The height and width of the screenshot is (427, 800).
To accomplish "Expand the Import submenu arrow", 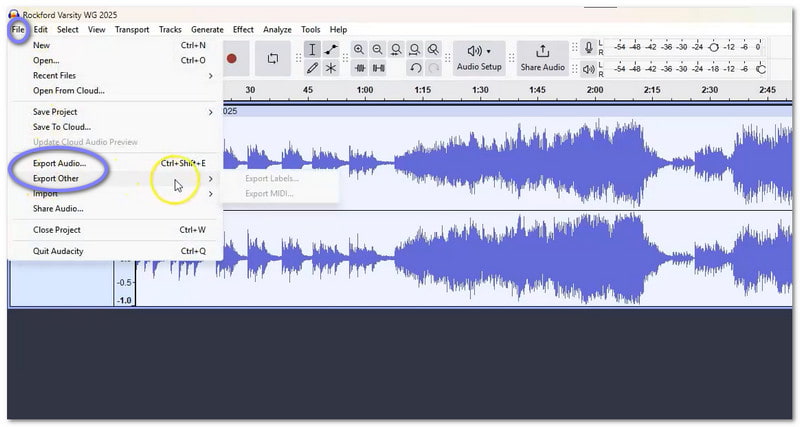I will (x=210, y=194).
